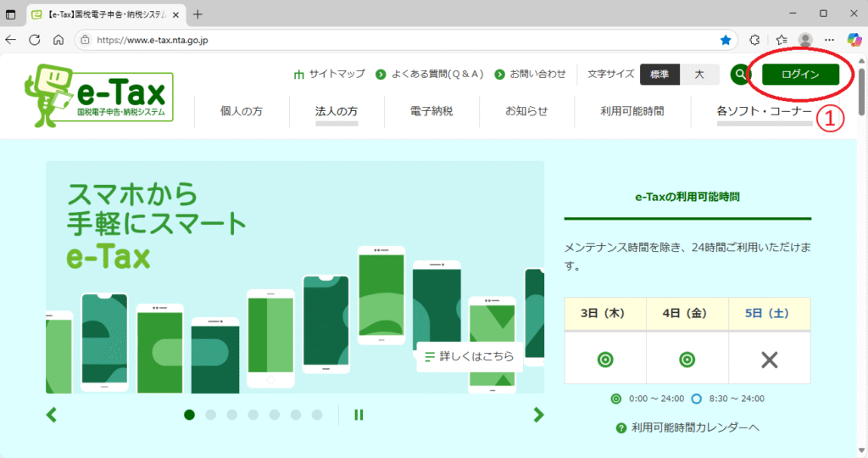Select the fourth carousel dot
868x458 pixels.
click(x=253, y=415)
